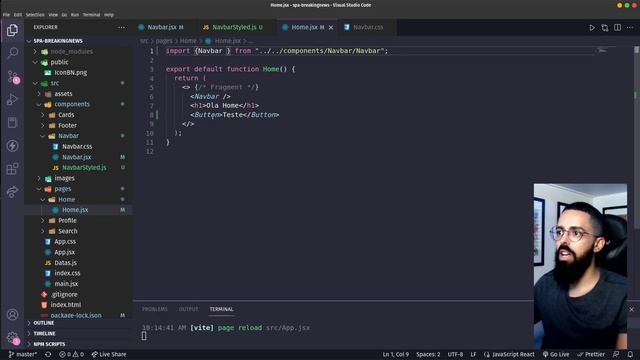Image resolution: width=640 pixels, height=360 pixels.
Task: Open PROBLEMS panel tab
Action: point(155,309)
